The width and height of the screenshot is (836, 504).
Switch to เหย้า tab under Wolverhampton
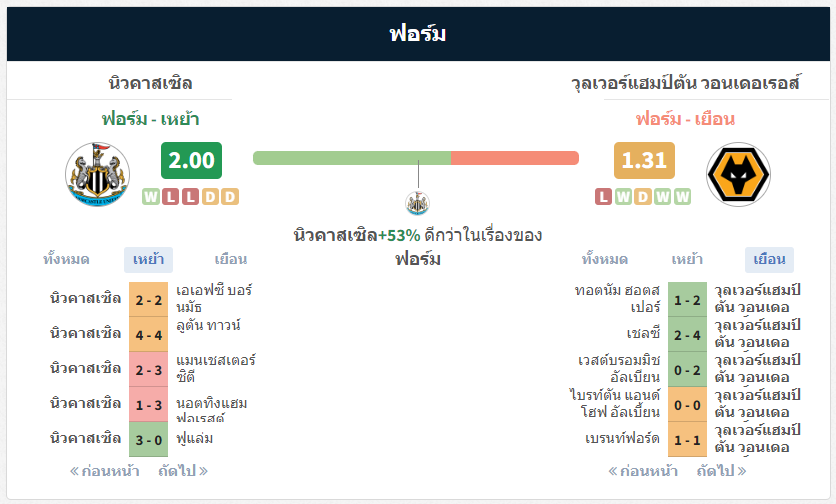[x=687, y=260]
